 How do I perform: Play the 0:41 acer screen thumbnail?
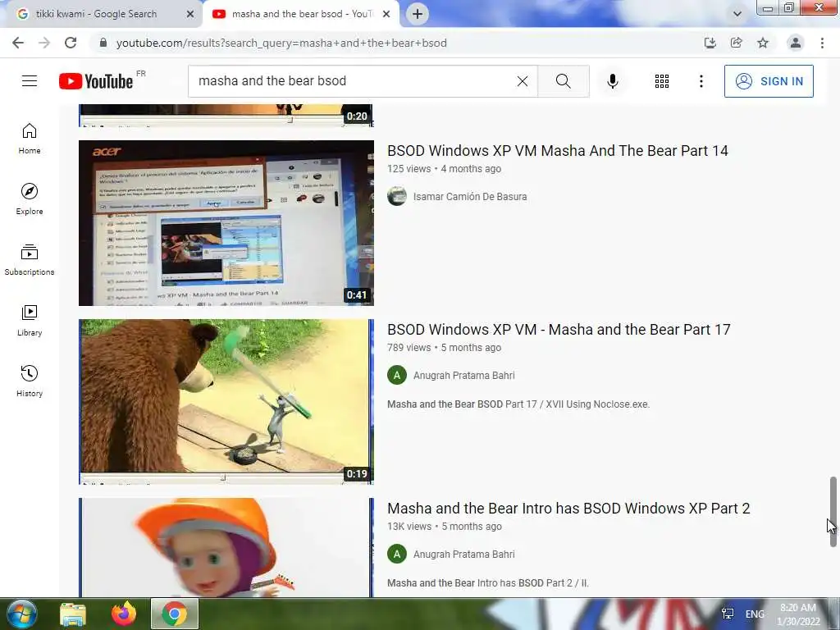226,223
